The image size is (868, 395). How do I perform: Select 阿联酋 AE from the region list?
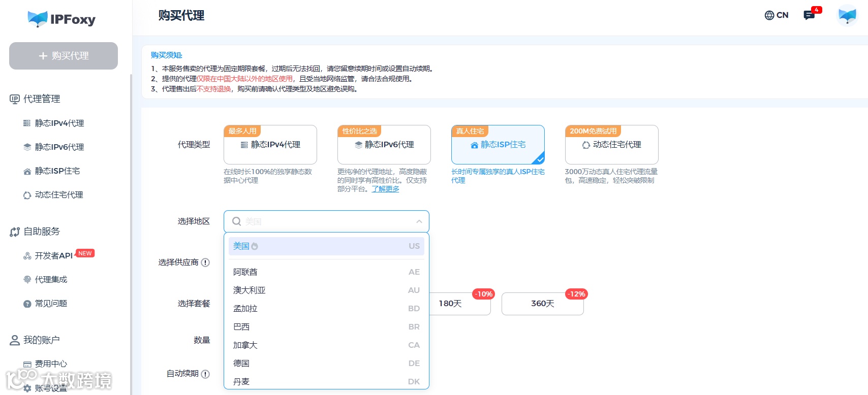326,272
